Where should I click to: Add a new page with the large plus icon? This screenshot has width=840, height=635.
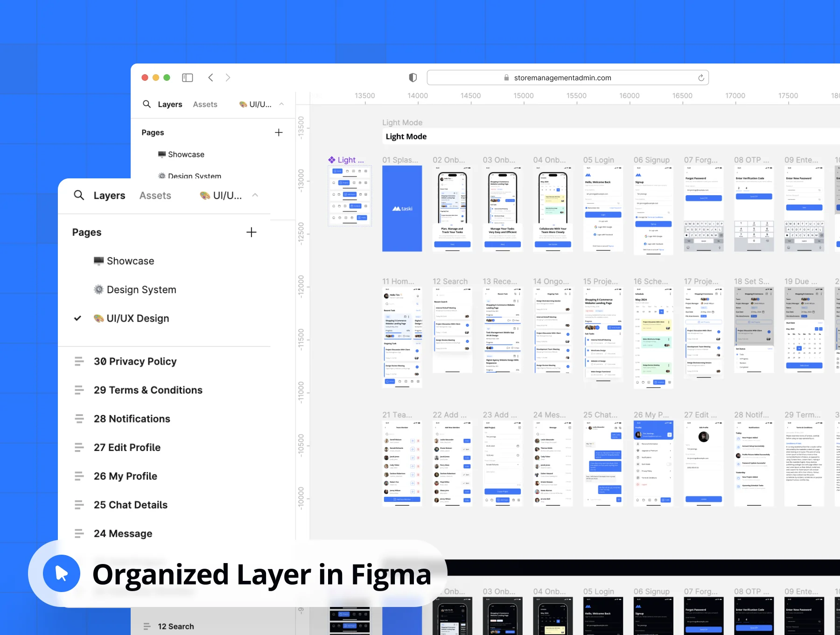(x=251, y=232)
